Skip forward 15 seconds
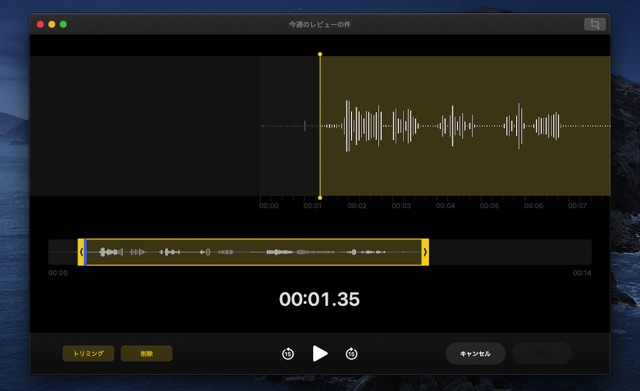Viewport: 640px width, 391px height. pyautogui.click(x=351, y=353)
